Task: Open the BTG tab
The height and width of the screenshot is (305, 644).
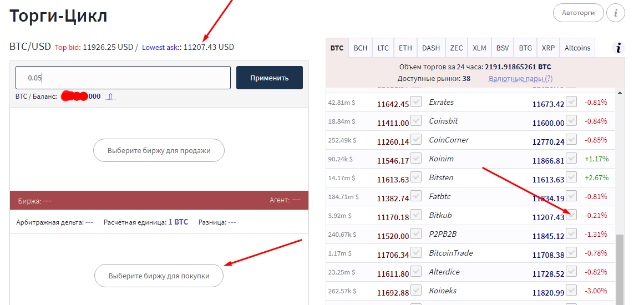Action: tap(525, 48)
